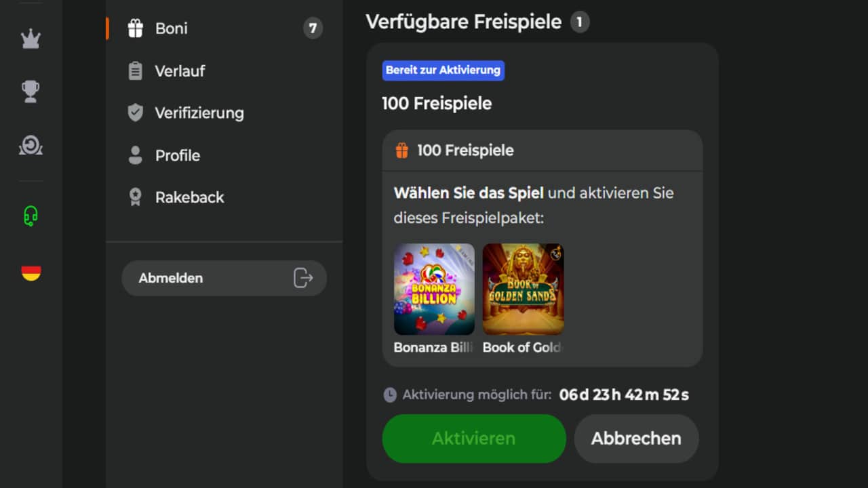868x488 pixels.
Task: Select the Bonanza Billion game thumbnail
Action: pos(434,289)
